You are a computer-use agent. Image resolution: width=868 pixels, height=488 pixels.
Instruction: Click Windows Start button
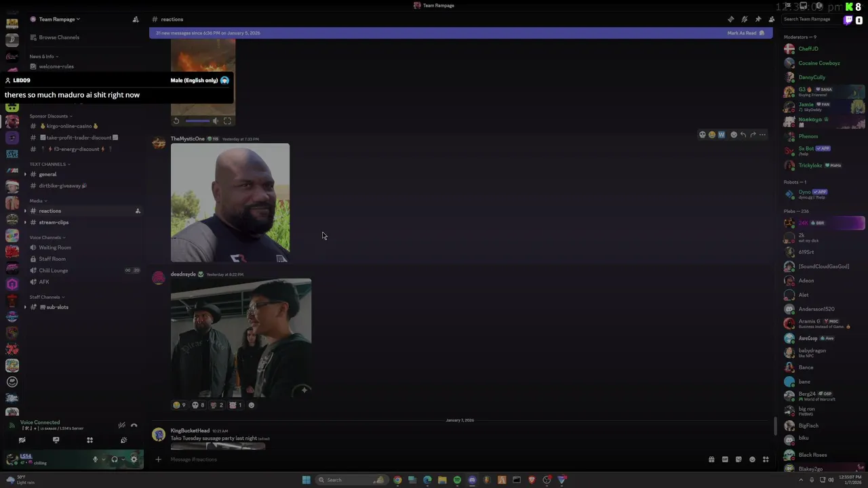point(306,480)
